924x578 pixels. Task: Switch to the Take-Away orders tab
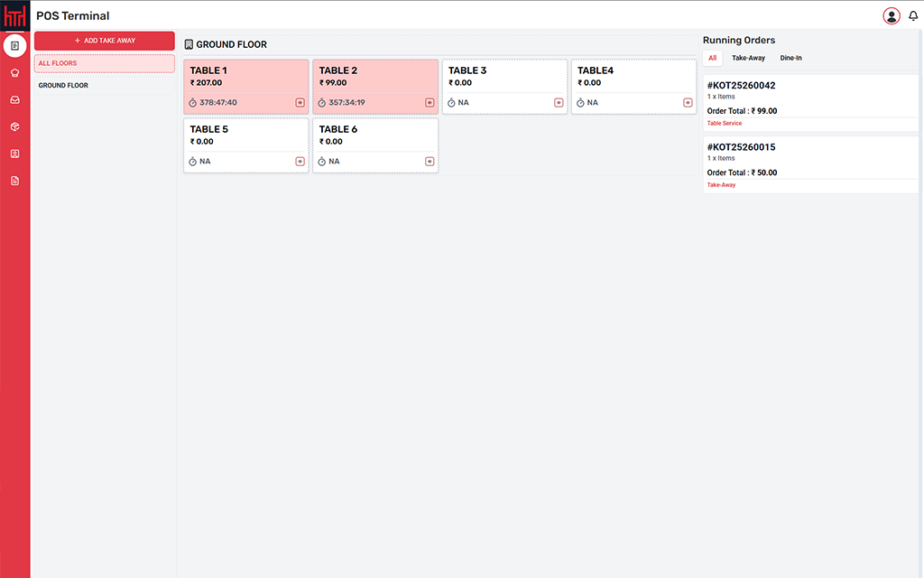pos(748,58)
